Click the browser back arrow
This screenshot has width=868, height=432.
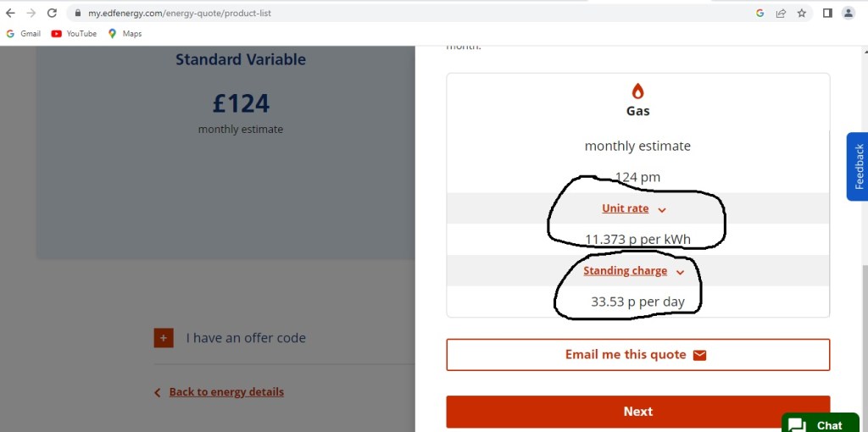(11, 14)
